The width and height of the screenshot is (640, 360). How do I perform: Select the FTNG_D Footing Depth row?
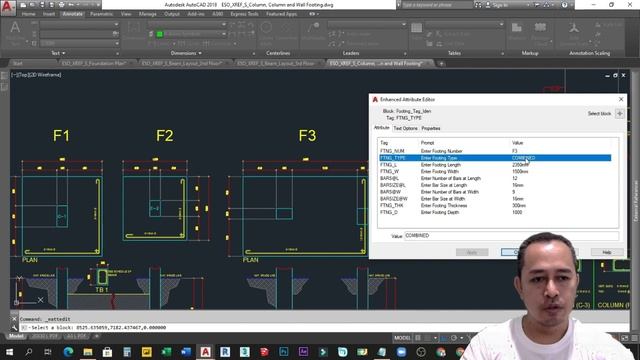point(495,212)
